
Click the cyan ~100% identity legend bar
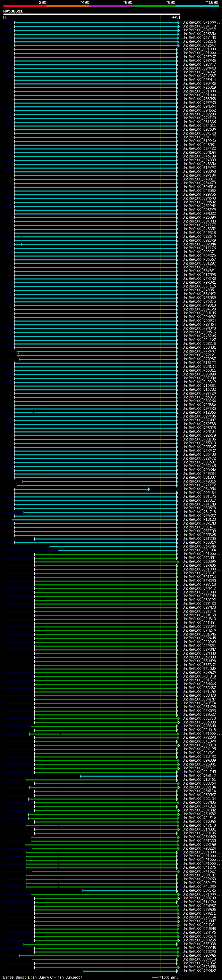(x=197, y=6)
